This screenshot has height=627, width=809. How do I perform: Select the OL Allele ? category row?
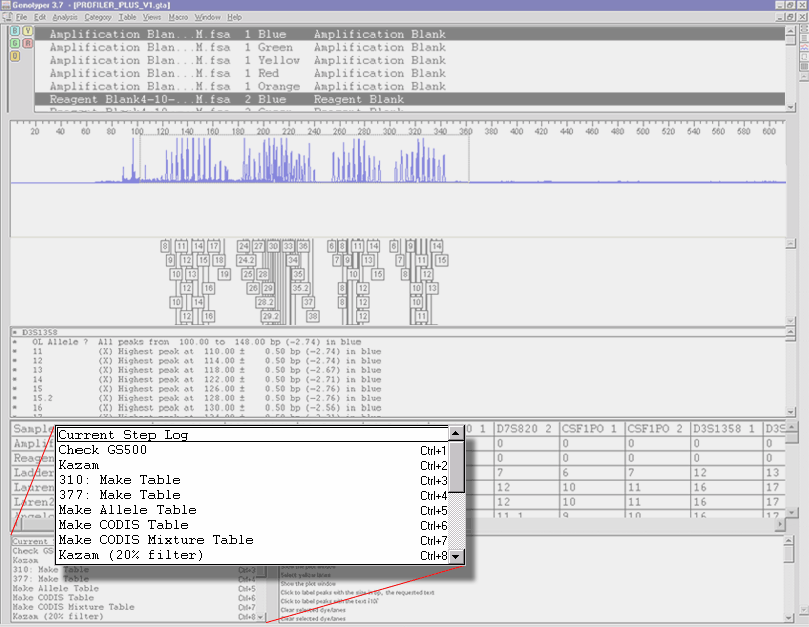[398, 342]
